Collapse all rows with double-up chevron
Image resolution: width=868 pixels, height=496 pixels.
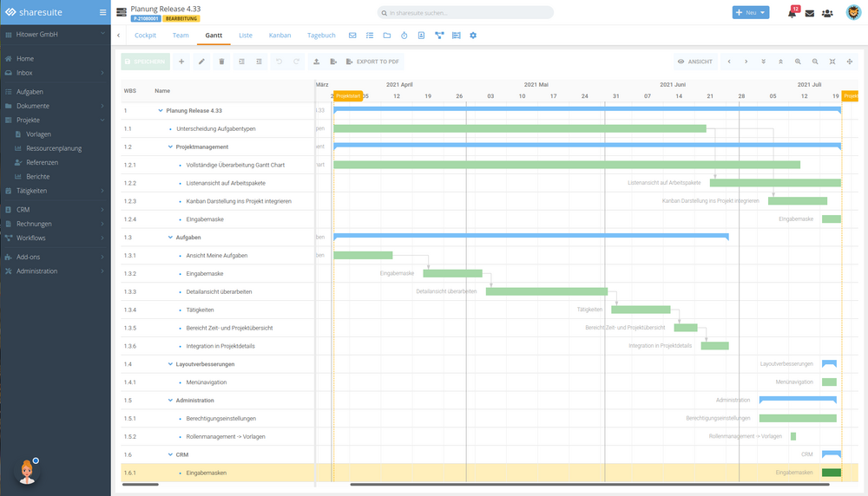click(780, 62)
